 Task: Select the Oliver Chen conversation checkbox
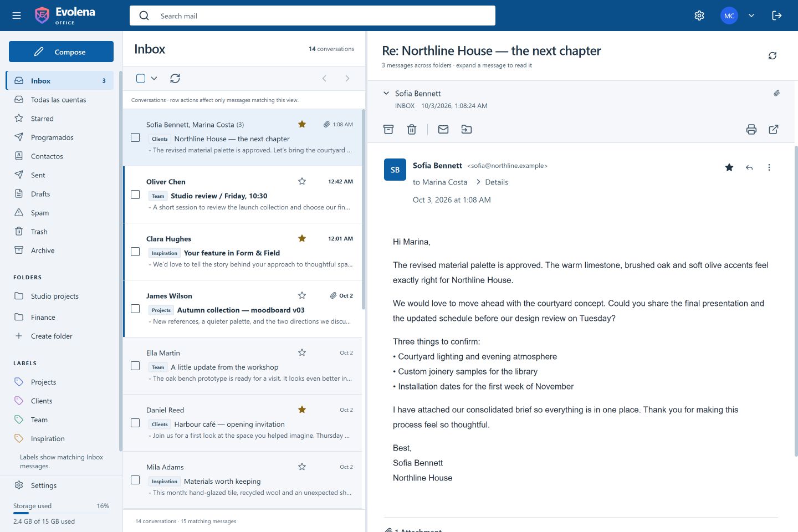pos(135,195)
